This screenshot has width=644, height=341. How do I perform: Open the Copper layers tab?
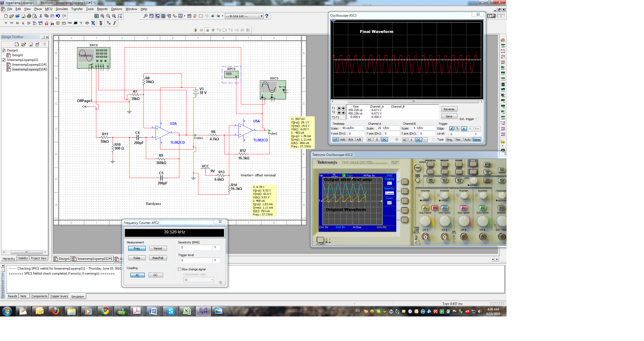[x=59, y=296]
